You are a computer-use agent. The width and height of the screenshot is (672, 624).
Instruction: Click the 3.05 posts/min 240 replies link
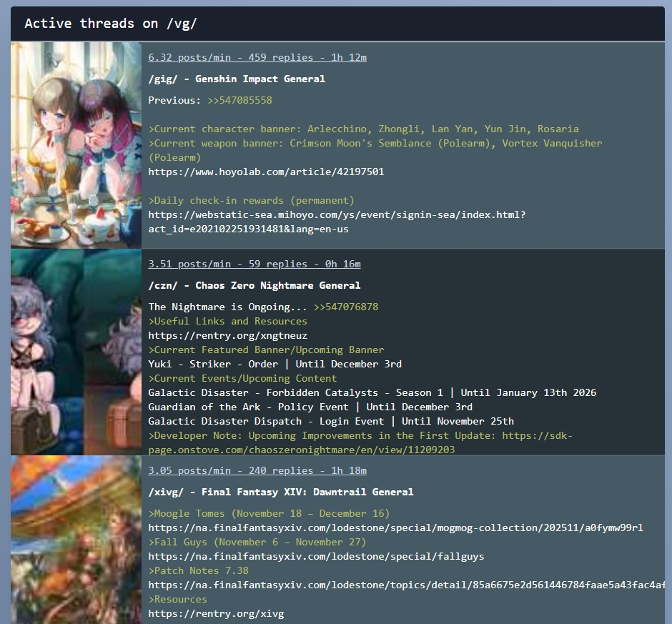(257, 470)
